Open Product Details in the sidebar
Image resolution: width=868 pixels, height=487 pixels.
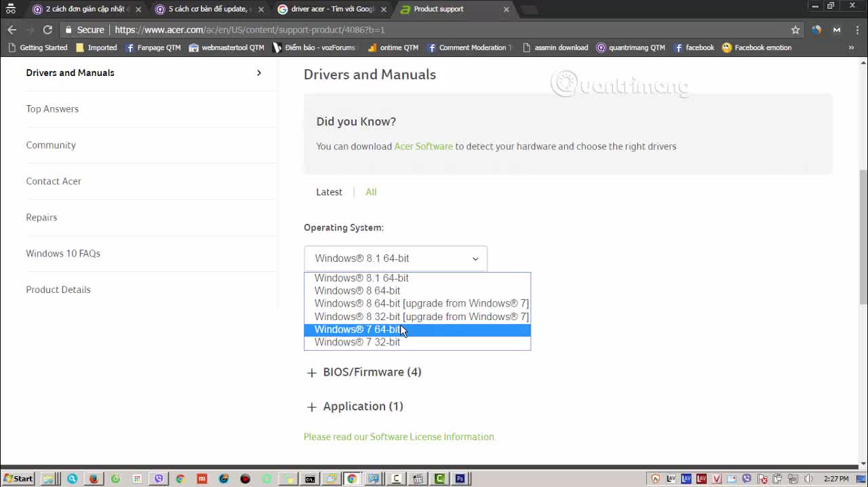click(58, 290)
